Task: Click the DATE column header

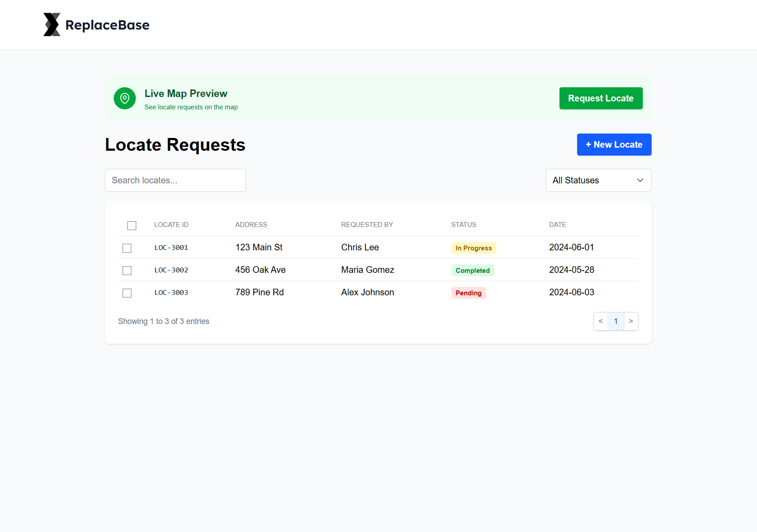Action: click(x=557, y=224)
